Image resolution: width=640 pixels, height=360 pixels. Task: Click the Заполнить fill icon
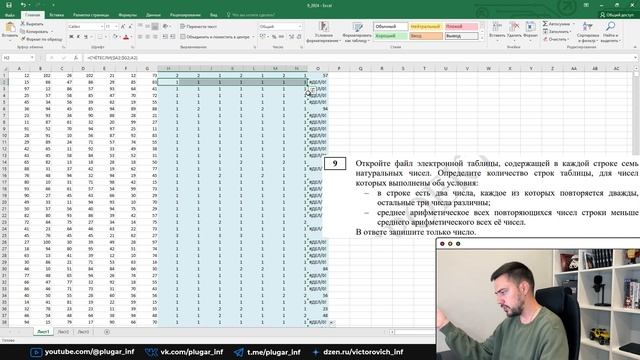(x=545, y=31)
